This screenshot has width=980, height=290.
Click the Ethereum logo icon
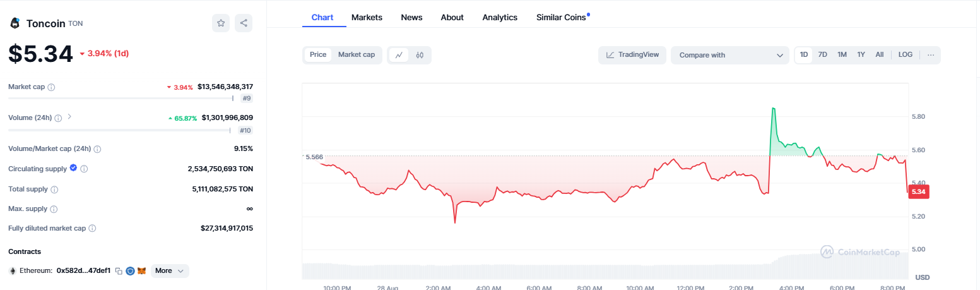point(12,270)
